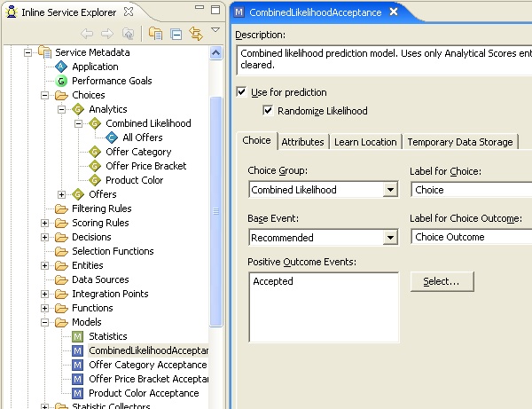This screenshot has height=409, width=532.
Task: Select Accepted in Positive Outcome Events
Action: tap(273, 281)
